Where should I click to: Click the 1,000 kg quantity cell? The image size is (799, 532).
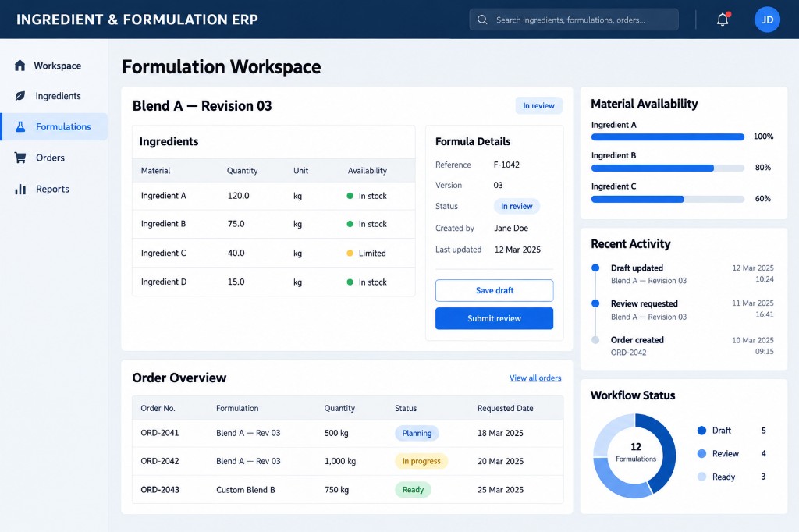(340, 461)
